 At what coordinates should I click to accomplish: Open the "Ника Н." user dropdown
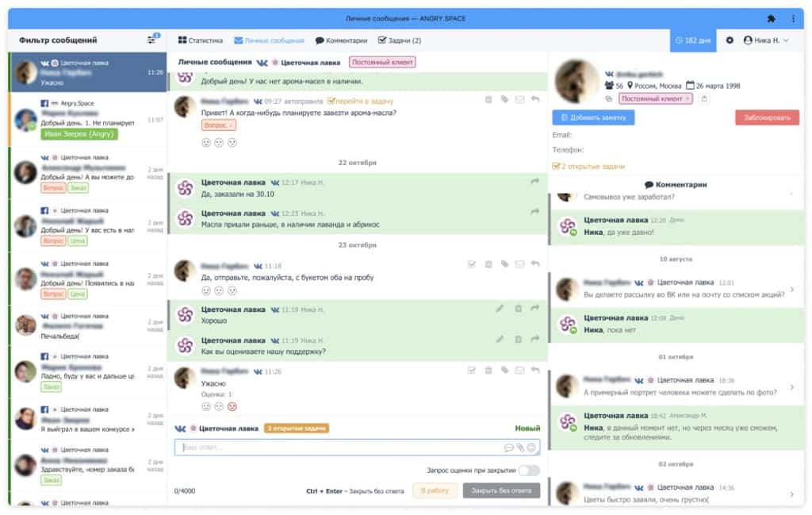[766, 40]
